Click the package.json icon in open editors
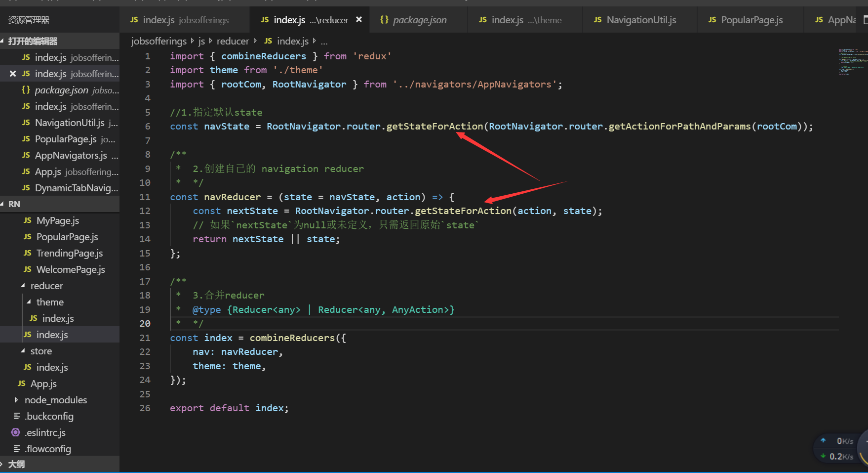This screenshot has height=473, width=868. coord(26,90)
